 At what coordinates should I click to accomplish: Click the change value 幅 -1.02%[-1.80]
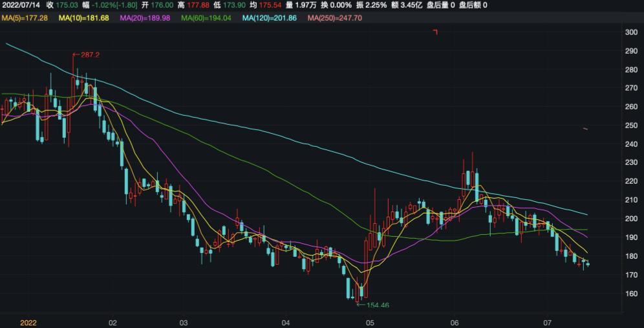point(110,5)
